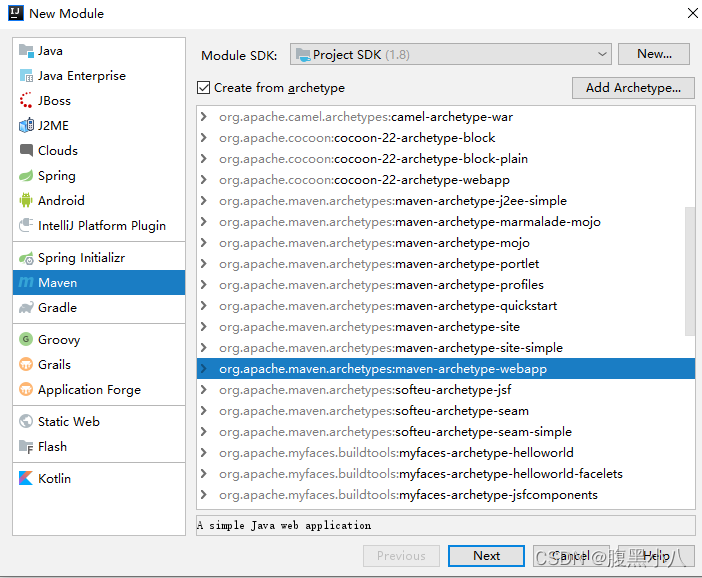Screen dimensions: 702x578
Task: Expand the softeu-archetype-jsf node
Action: click(x=204, y=390)
